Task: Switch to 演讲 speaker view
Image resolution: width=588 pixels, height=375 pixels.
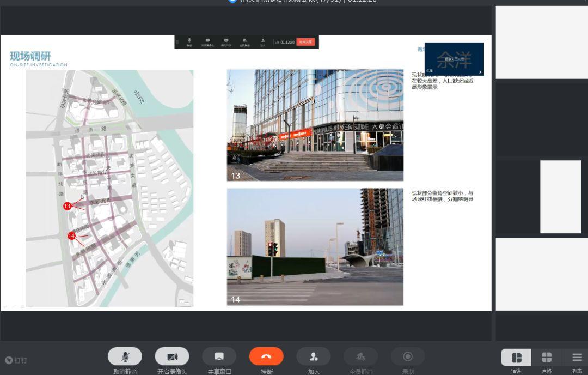Action: click(516, 358)
